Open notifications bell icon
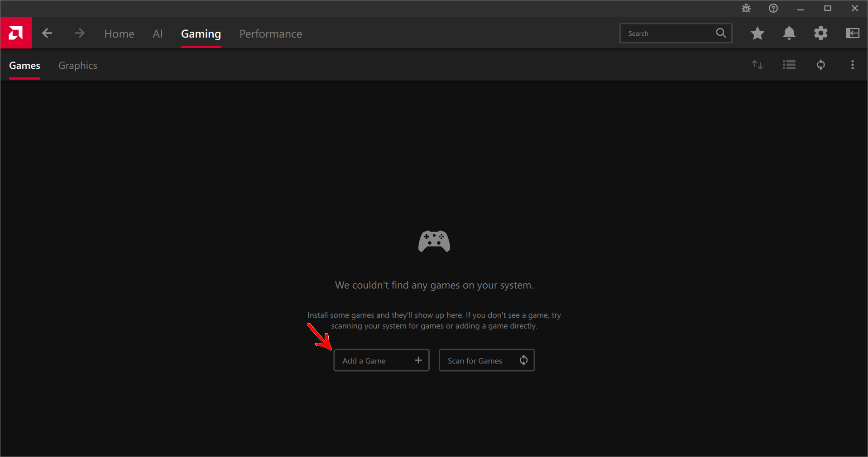Screen dimensions: 868x457 click(789, 33)
